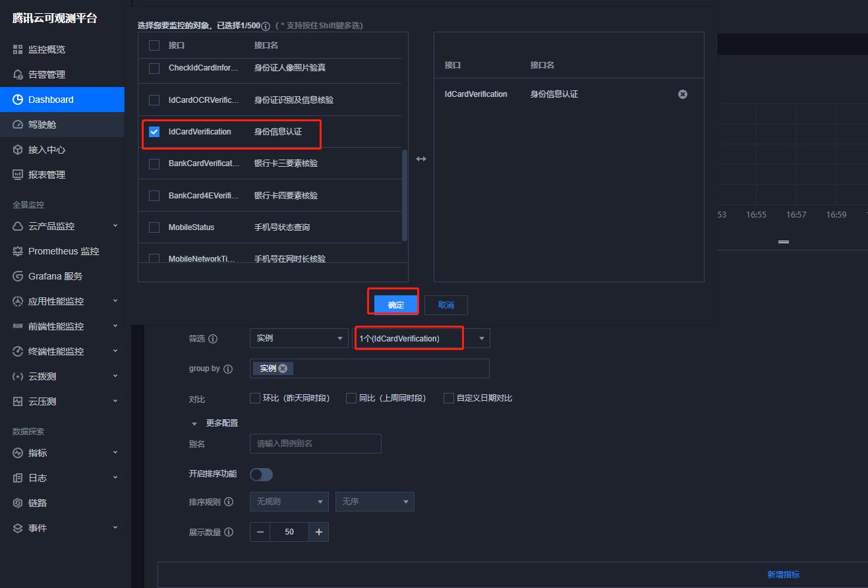The image size is (868, 588).
Task: Click the 事件 layers icon
Action: (x=18, y=528)
